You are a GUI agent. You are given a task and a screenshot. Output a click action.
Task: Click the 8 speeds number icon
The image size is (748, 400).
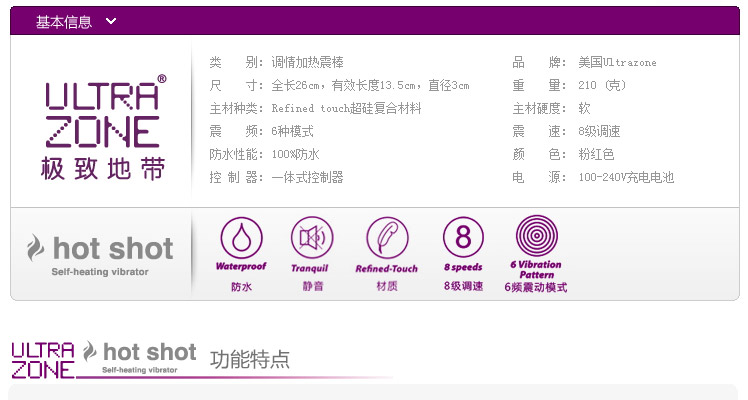coord(463,236)
